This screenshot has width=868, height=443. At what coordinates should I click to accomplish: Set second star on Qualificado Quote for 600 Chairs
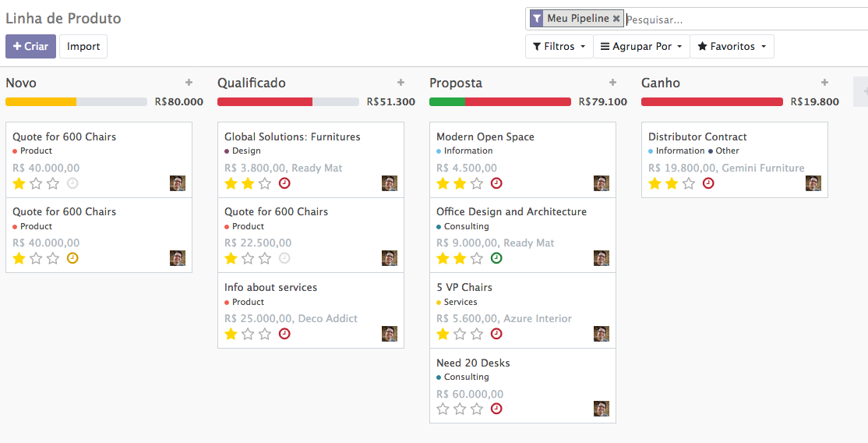tap(248, 258)
